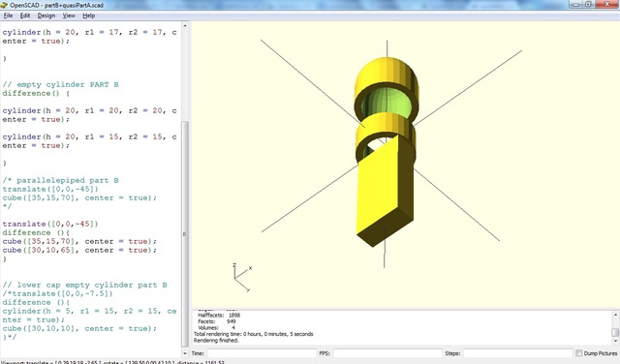Click the Time input field
Screen dimensions: 620x364
pyautogui.click(x=262, y=353)
